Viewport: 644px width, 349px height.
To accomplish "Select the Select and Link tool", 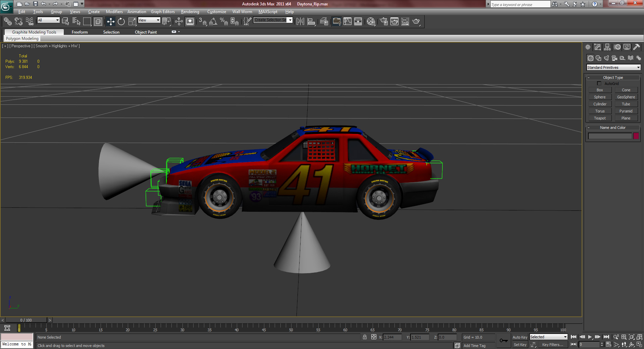I will point(7,21).
